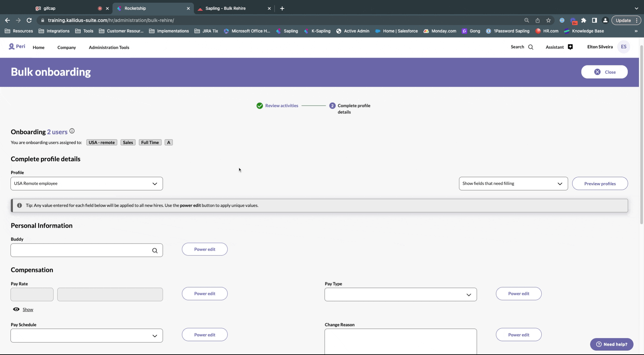644x355 pixels.
Task: Click the search magnifier icon in header
Action: click(531, 47)
